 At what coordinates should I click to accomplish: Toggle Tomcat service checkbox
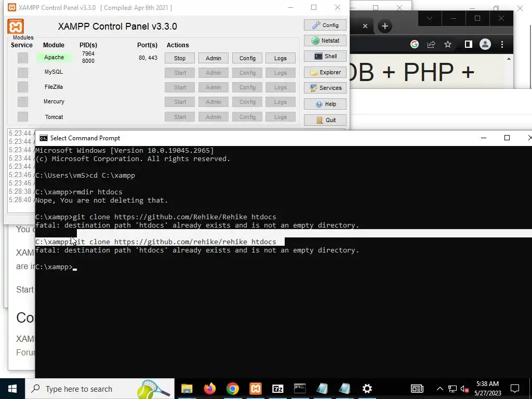23,116
